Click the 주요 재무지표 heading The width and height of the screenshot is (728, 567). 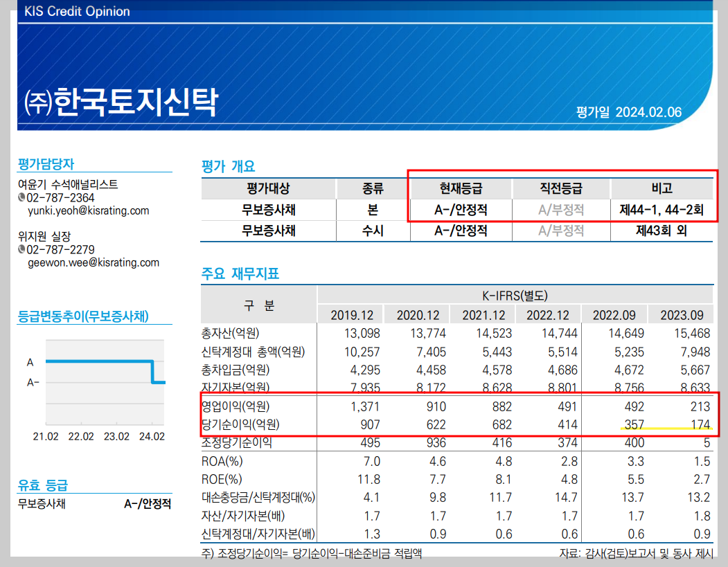(240, 273)
